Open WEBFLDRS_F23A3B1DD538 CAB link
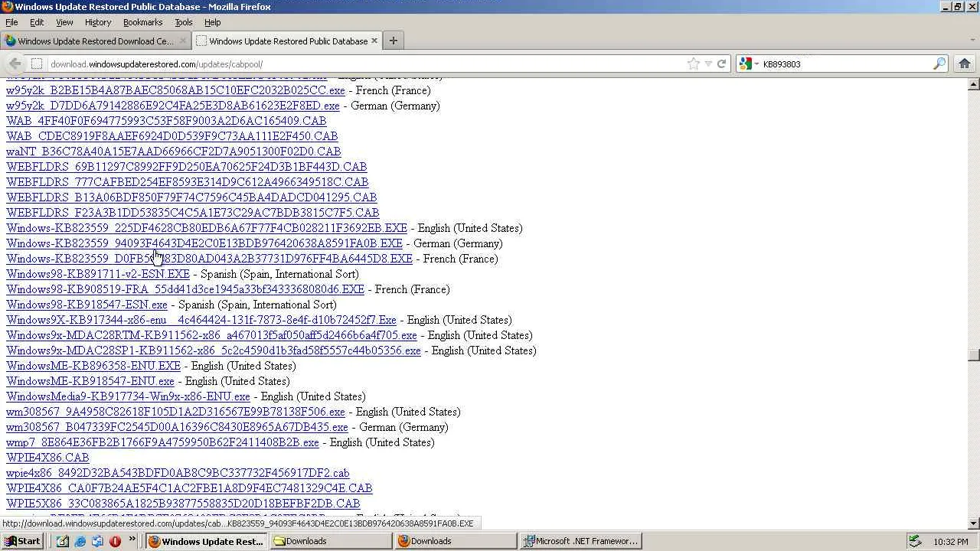This screenshot has height=551, width=980. [193, 213]
